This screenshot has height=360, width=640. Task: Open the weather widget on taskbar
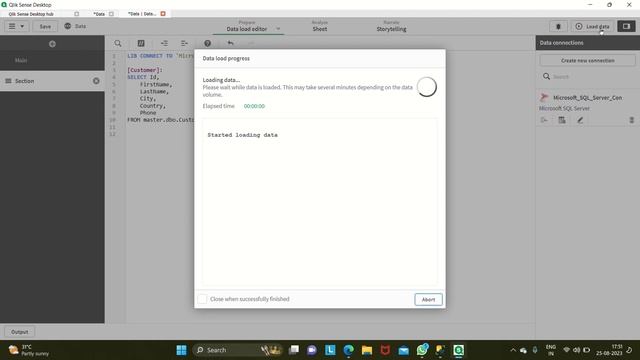pyautogui.click(x=29, y=350)
